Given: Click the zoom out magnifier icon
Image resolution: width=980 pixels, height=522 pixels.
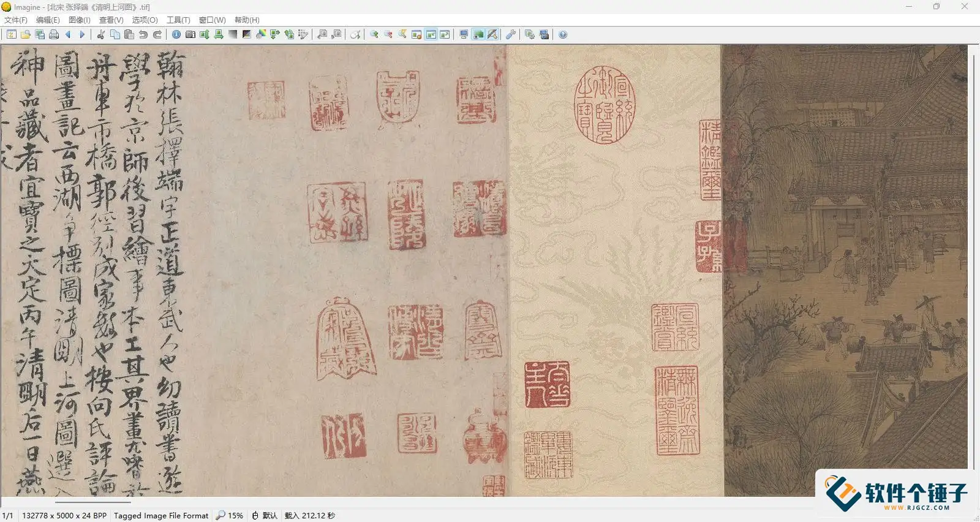Looking at the screenshot, I should [x=388, y=34].
